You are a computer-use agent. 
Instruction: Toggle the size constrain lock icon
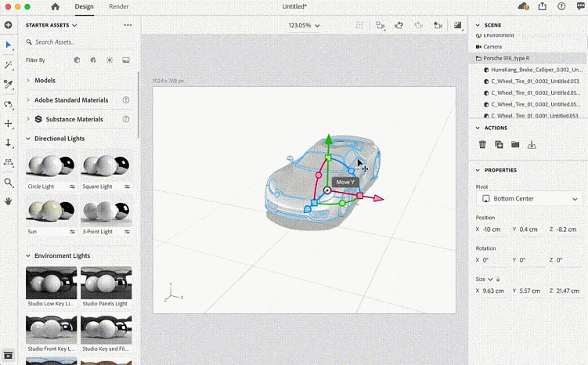click(498, 279)
